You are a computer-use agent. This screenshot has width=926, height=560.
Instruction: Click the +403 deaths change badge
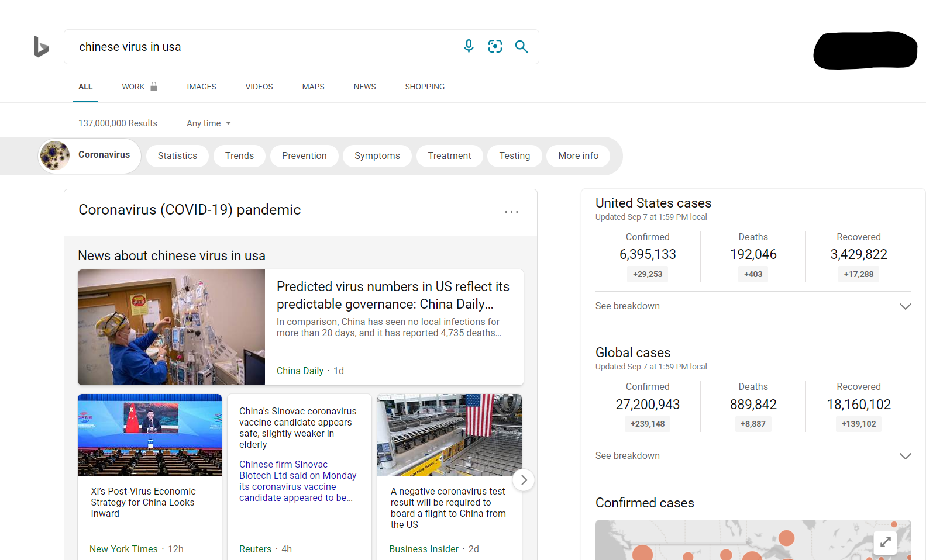click(753, 274)
